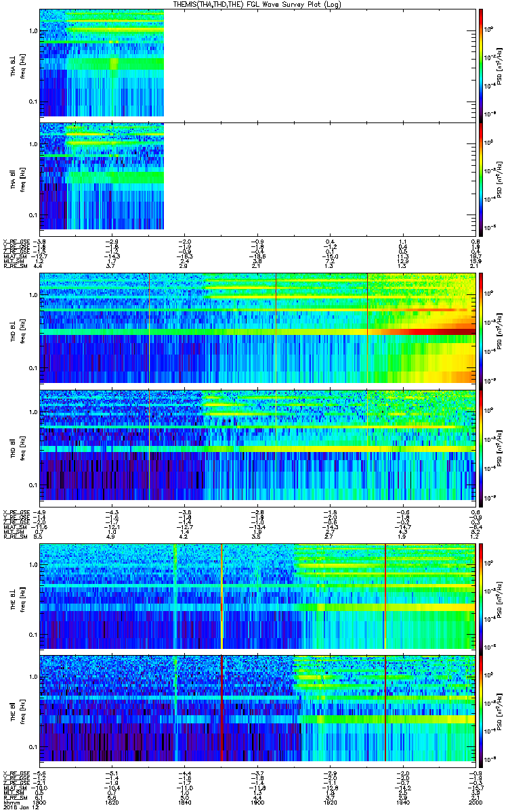Viewport: 508px width, 812px height.
Task: Click the X_RE_GSE row label under THE panels
Action: (x=15, y=773)
